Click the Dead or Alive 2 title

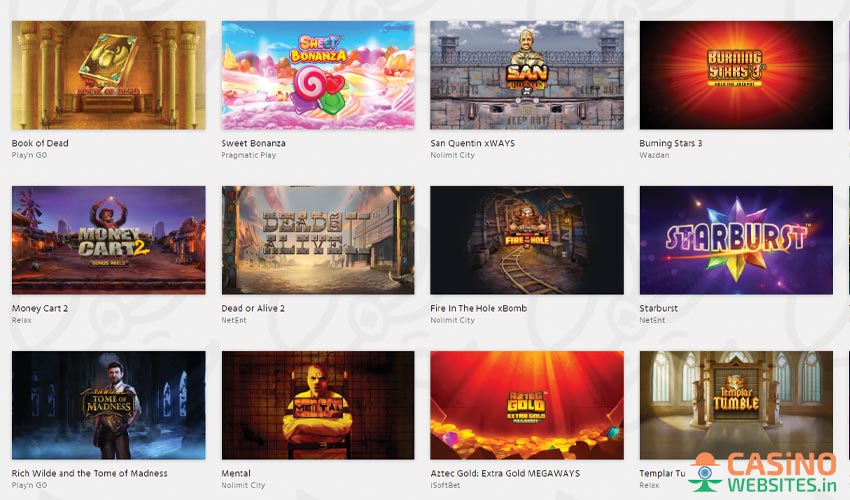coord(253,308)
